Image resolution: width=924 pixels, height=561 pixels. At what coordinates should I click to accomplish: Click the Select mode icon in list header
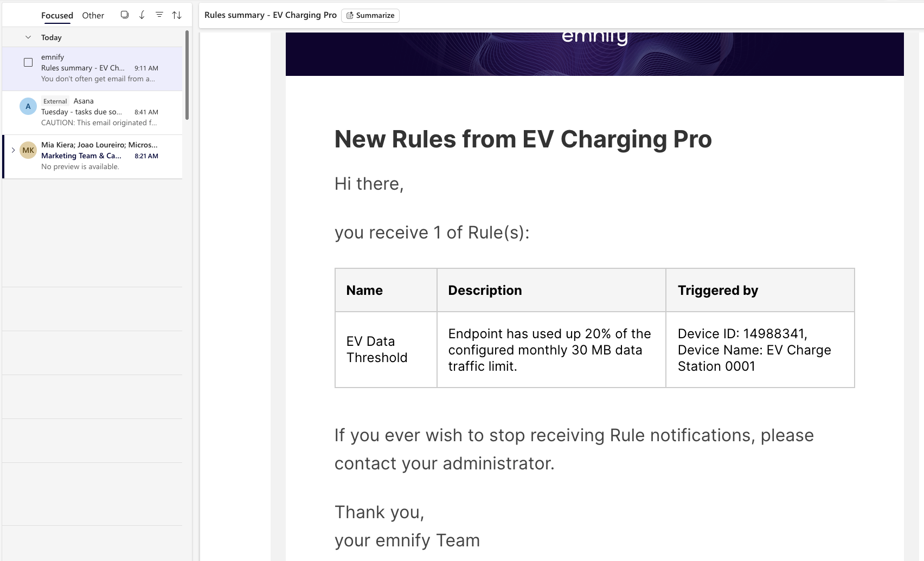124,15
